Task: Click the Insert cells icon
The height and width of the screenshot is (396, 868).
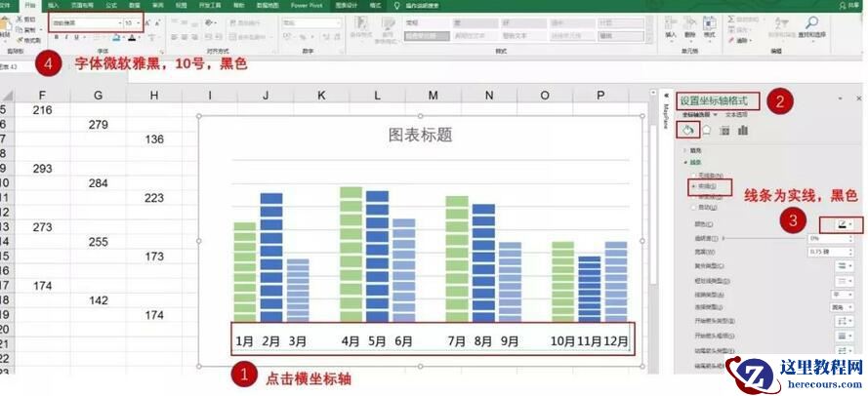Action: pos(671,23)
